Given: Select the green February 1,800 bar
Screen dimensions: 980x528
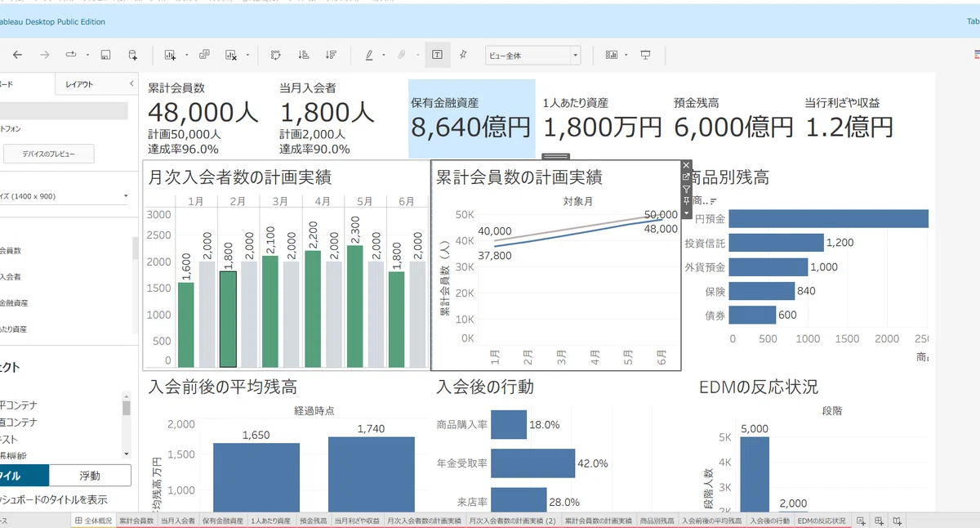Looking at the screenshot, I should 228,320.
